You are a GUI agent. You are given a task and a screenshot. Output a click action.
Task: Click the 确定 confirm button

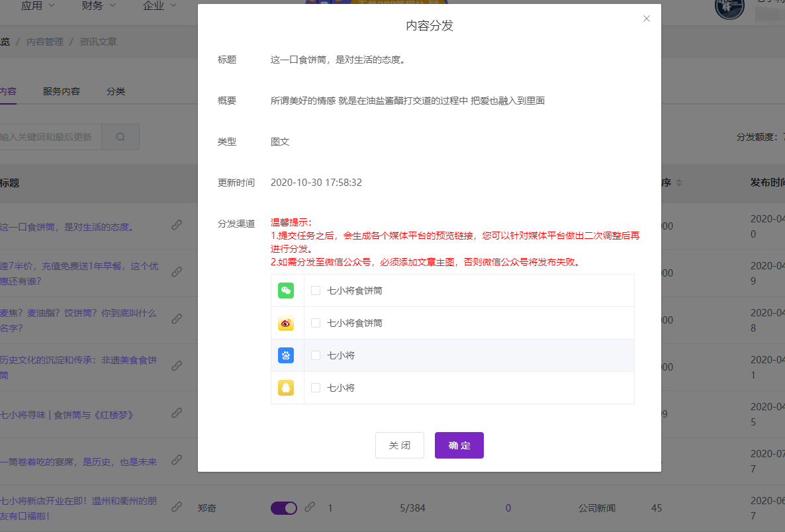459,445
